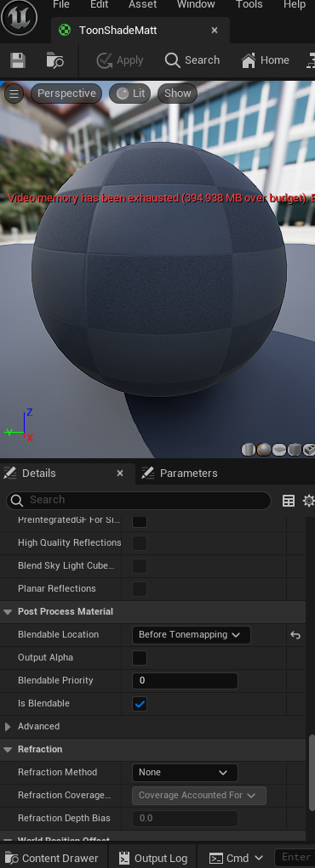Open the Lit view mode menu
Image resolution: width=315 pixels, height=868 pixels.
click(x=130, y=94)
